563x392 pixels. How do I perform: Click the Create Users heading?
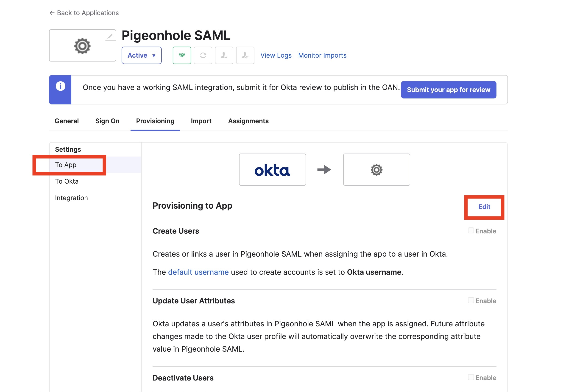pyautogui.click(x=176, y=231)
